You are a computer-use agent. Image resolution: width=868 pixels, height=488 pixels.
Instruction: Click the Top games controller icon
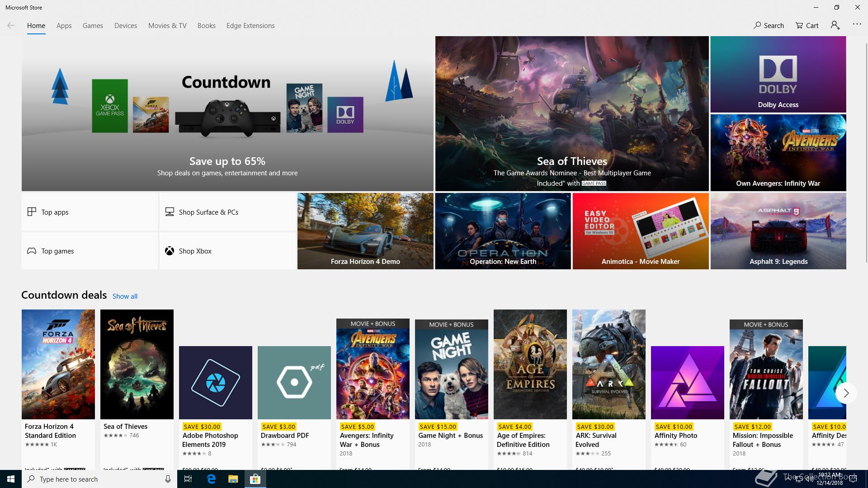(x=32, y=251)
